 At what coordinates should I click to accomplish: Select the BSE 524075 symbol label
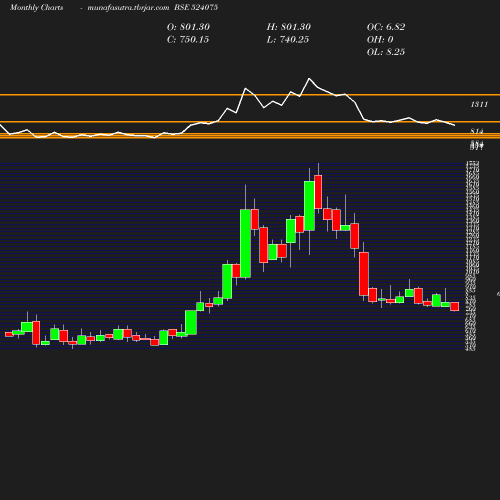[x=196, y=7]
